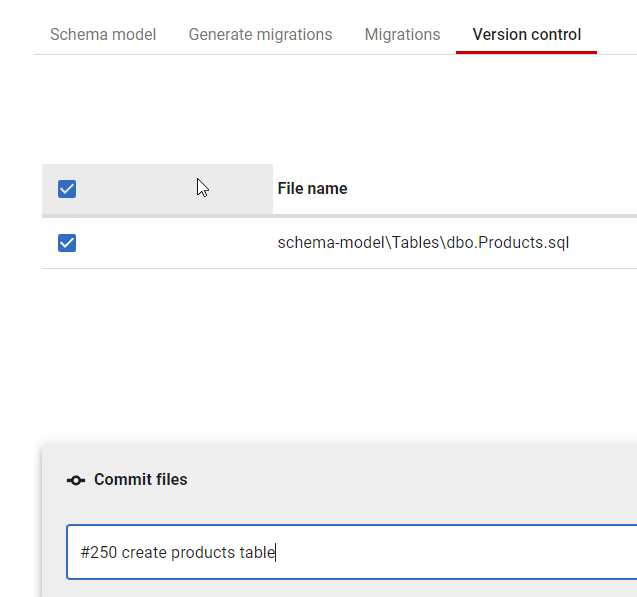
Task: Place cursor after 'table' in the commit message
Action: 276,552
